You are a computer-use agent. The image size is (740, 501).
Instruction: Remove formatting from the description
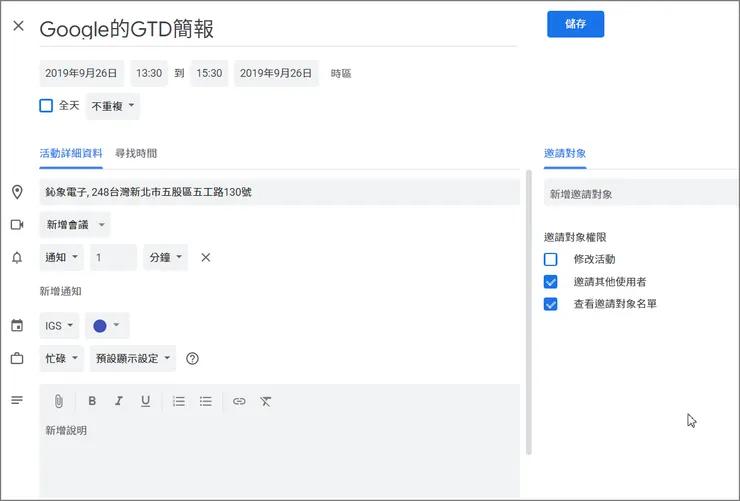click(x=266, y=401)
